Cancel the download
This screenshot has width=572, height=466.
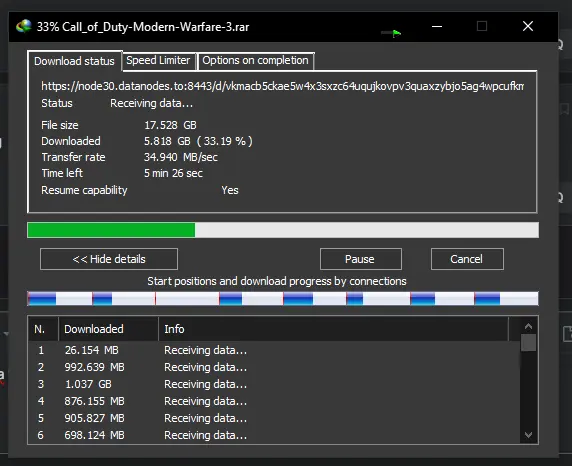point(467,259)
